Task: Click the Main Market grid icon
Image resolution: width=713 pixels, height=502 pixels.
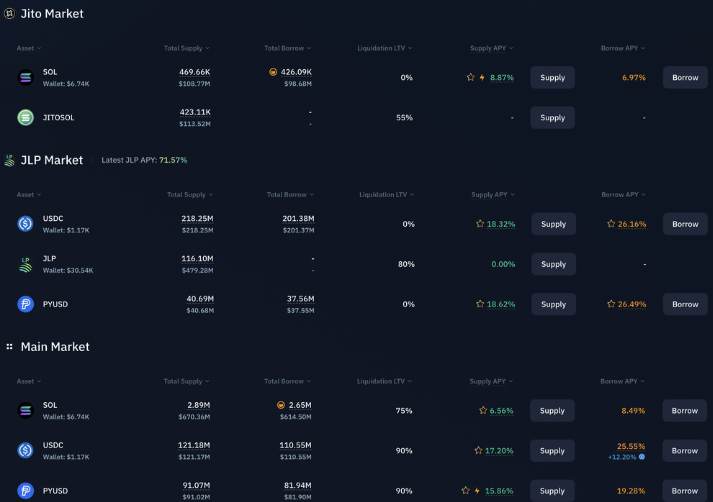Action: tap(9, 347)
